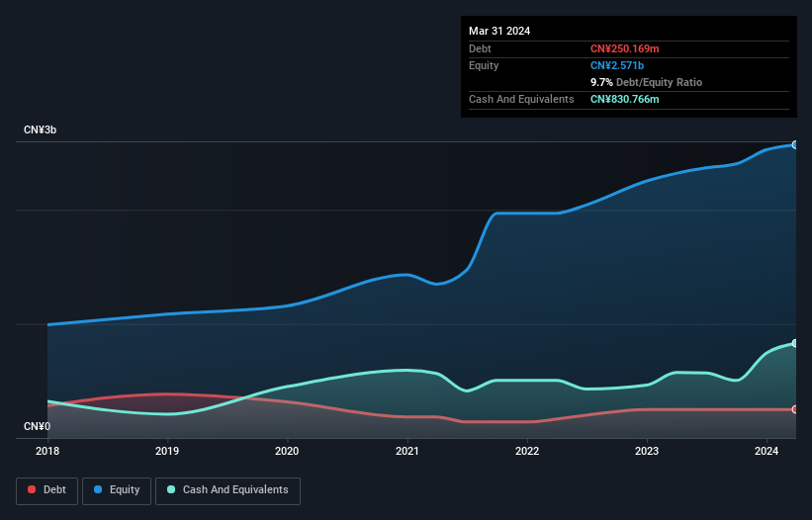
Task: Click the CN¥830.766m cash value
Action: click(624, 99)
